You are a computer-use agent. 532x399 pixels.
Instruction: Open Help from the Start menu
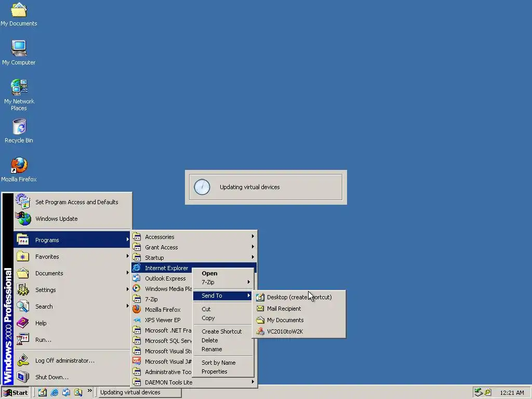(73, 323)
